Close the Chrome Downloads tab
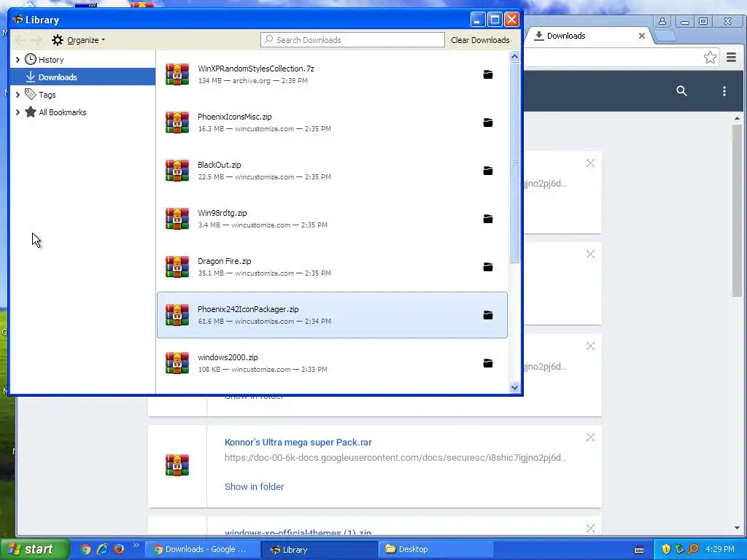 (x=642, y=36)
